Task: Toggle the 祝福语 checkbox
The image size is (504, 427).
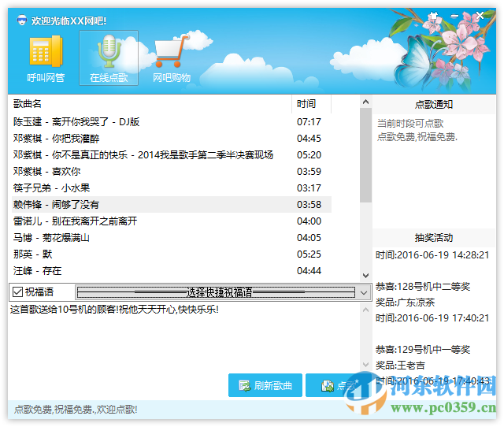Action: coord(17,292)
